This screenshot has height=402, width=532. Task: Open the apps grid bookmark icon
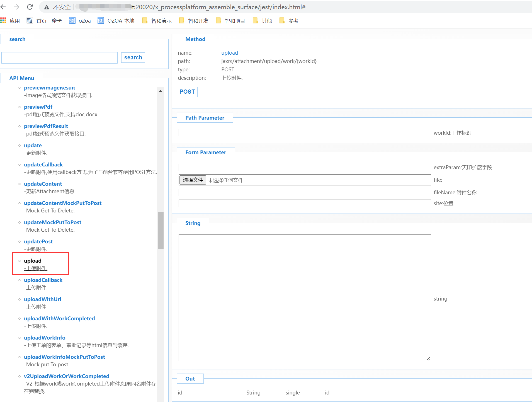[3, 21]
